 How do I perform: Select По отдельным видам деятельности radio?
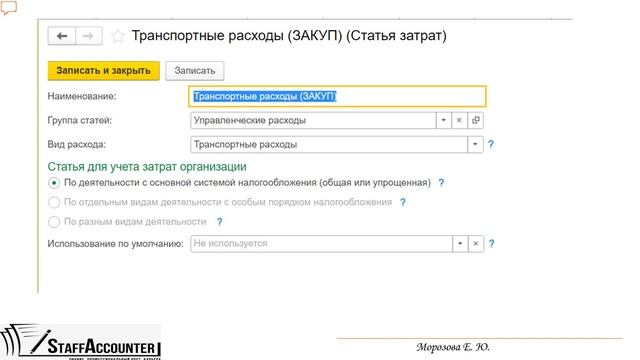[x=54, y=202]
